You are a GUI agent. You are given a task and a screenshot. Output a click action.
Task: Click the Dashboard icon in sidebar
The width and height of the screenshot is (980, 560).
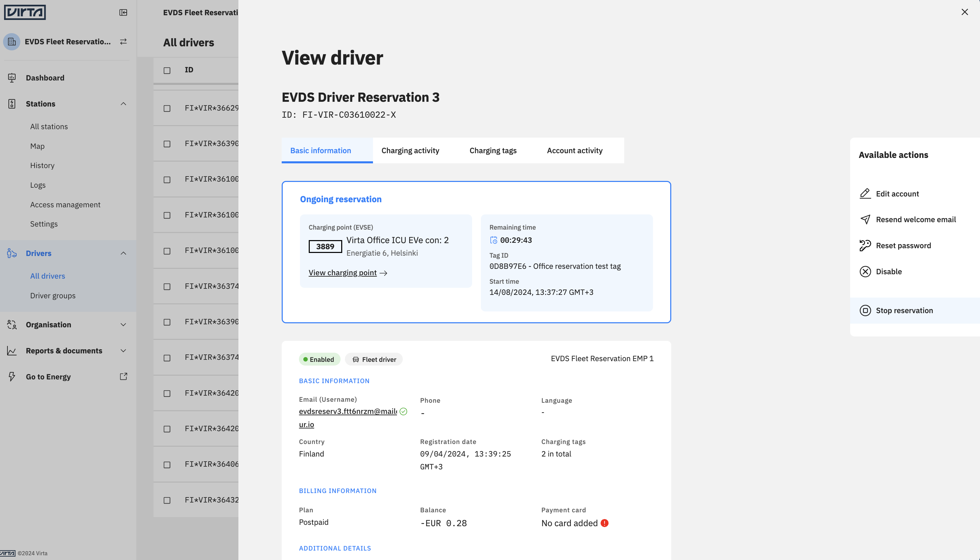coord(12,78)
